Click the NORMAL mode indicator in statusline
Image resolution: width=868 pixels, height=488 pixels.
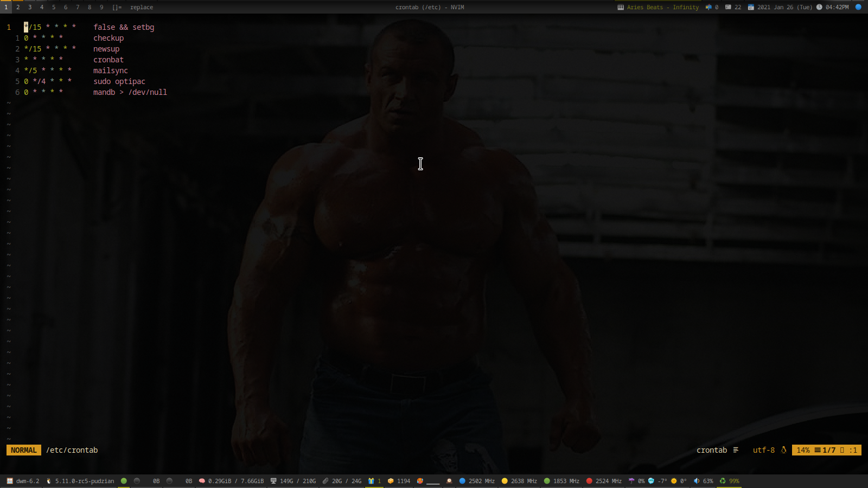coord(24,450)
